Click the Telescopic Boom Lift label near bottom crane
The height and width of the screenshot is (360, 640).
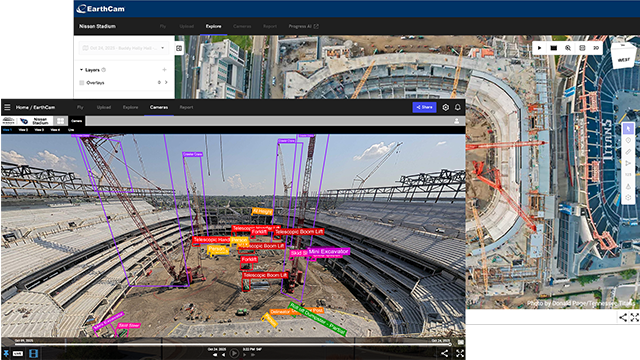(265, 275)
